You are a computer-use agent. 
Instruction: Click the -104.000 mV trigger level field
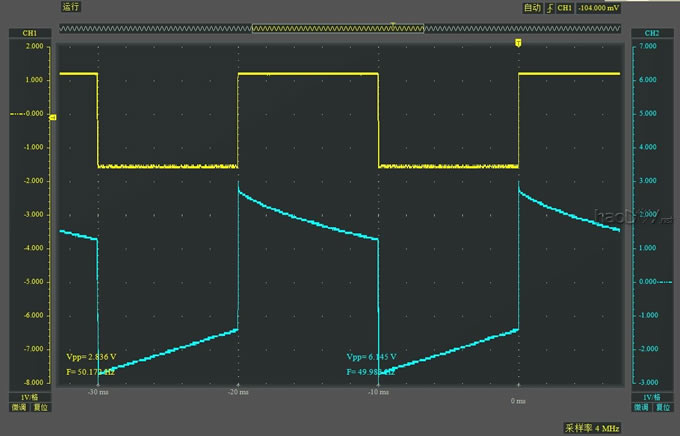598,8
